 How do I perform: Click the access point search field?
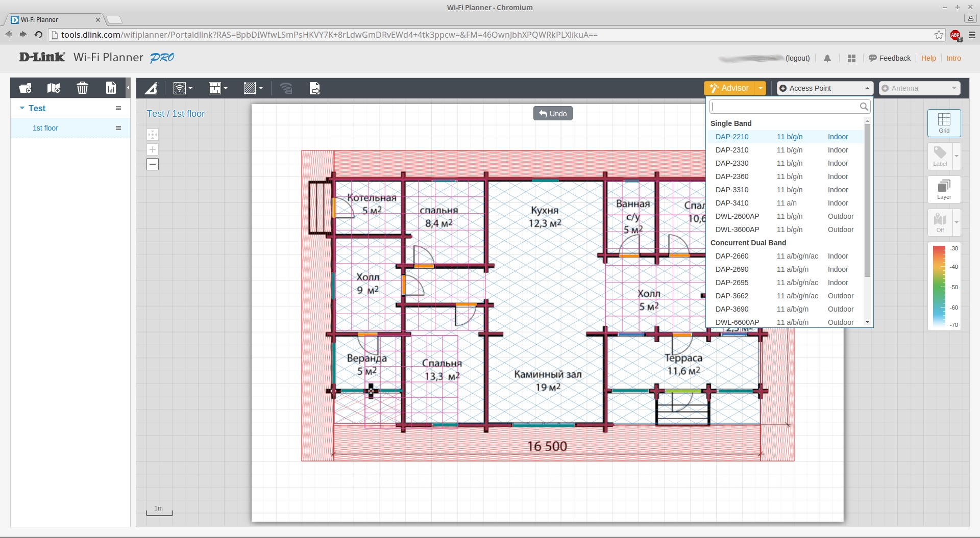pyautogui.click(x=785, y=107)
